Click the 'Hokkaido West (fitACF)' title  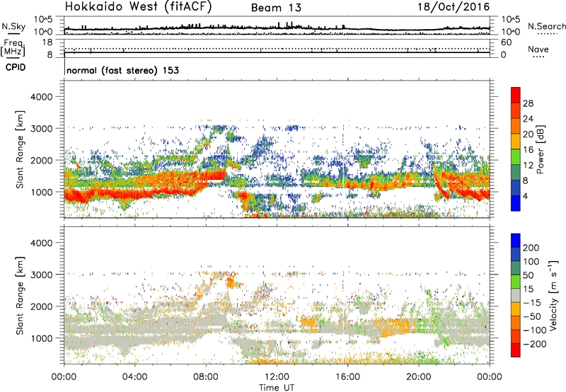pos(138,7)
